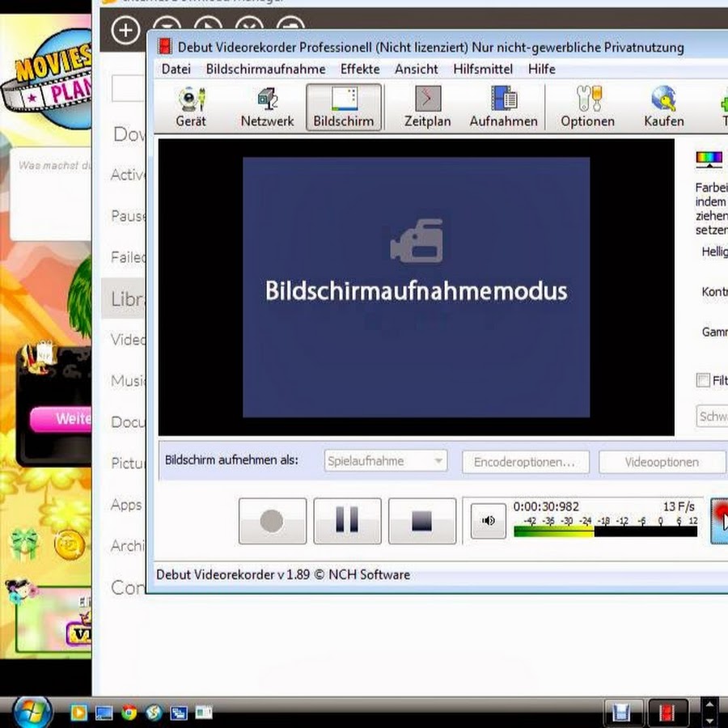Click the Kaufen purchase icon
728x728 pixels.
[664, 108]
